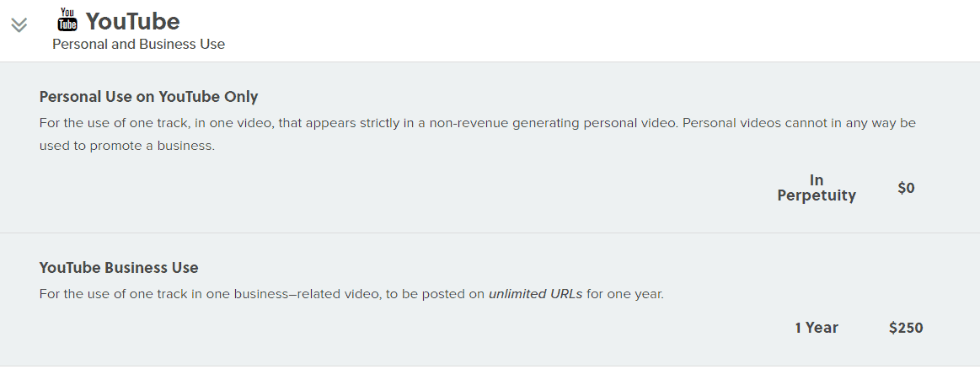Click the italic 'unlimited URLs' text
The width and height of the screenshot is (980, 369).
click(x=535, y=295)
